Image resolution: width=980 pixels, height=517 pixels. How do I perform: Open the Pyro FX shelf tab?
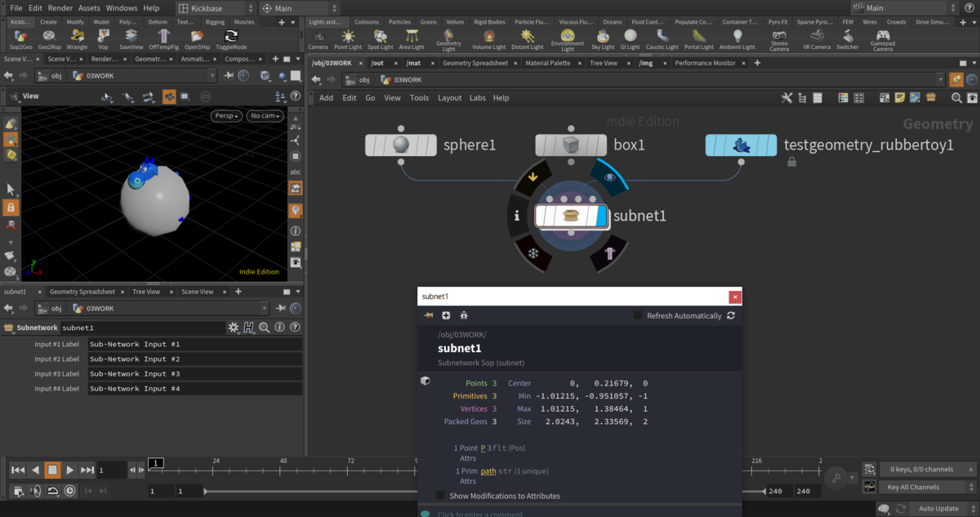pos(777,22)
